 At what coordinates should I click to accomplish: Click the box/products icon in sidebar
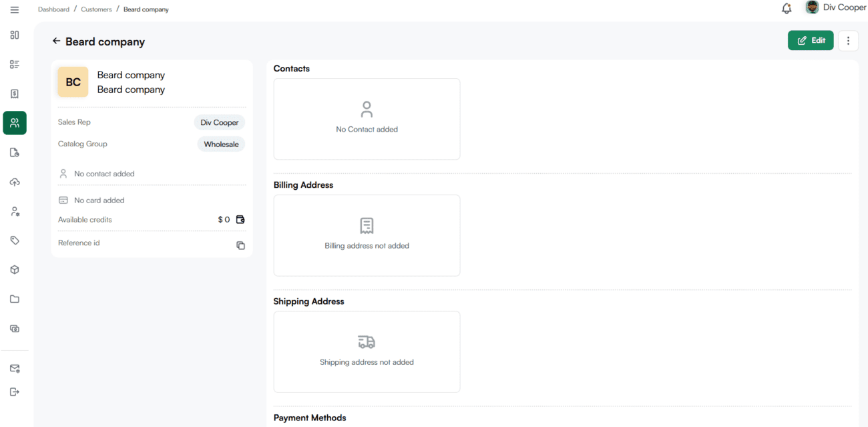click(15, 270)
